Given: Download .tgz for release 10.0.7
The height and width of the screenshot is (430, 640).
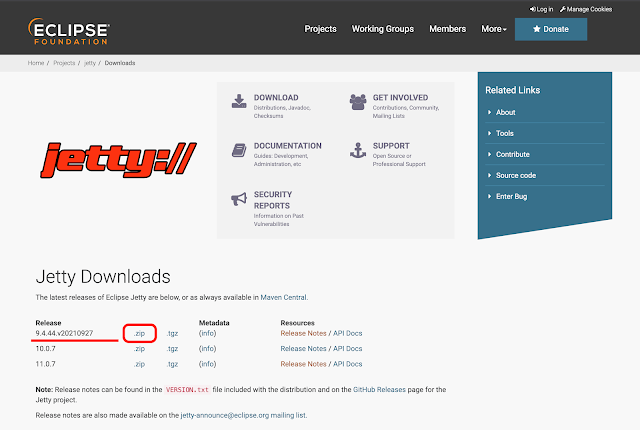Looking at the screenshot, I should point(173,349).
